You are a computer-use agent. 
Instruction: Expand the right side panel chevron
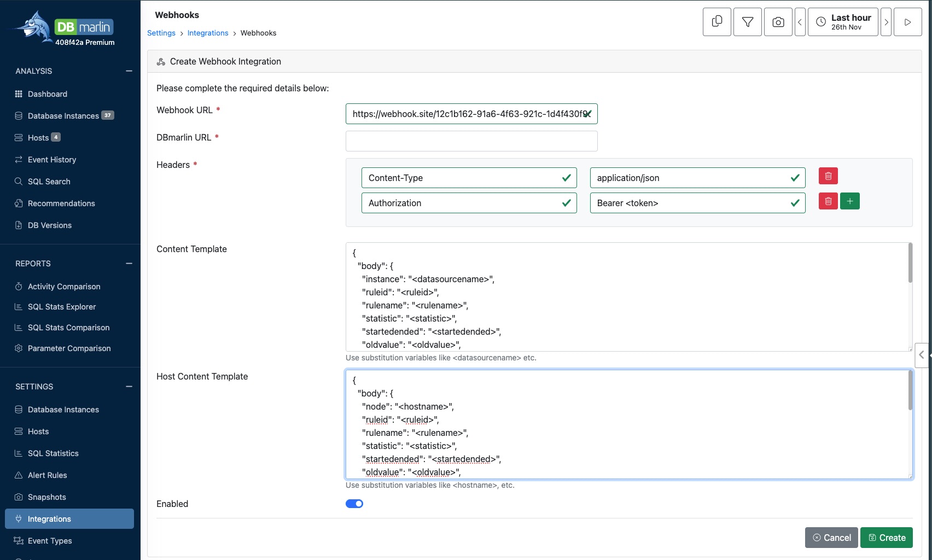point(923,355)
